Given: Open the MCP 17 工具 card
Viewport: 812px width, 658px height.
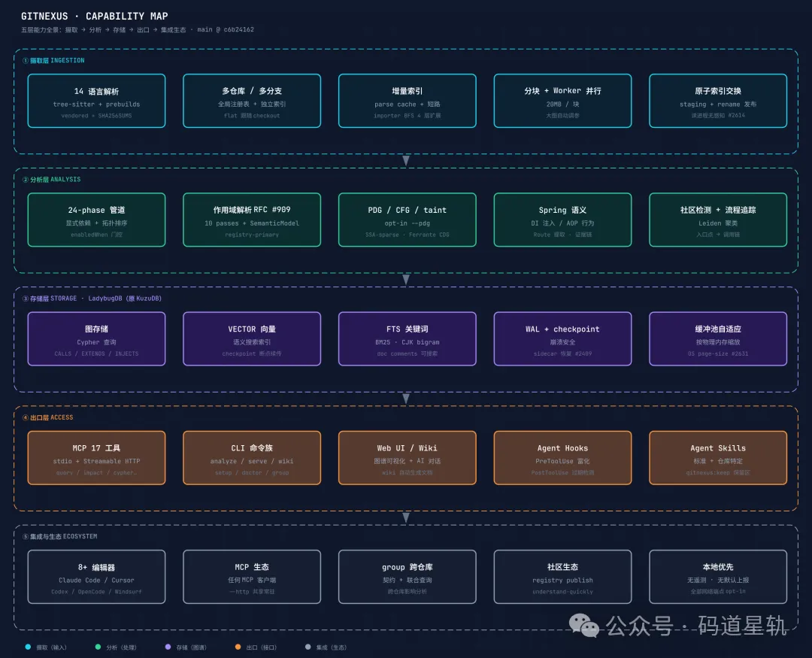Looking at the screenshot, I should (x=96, y=458).
